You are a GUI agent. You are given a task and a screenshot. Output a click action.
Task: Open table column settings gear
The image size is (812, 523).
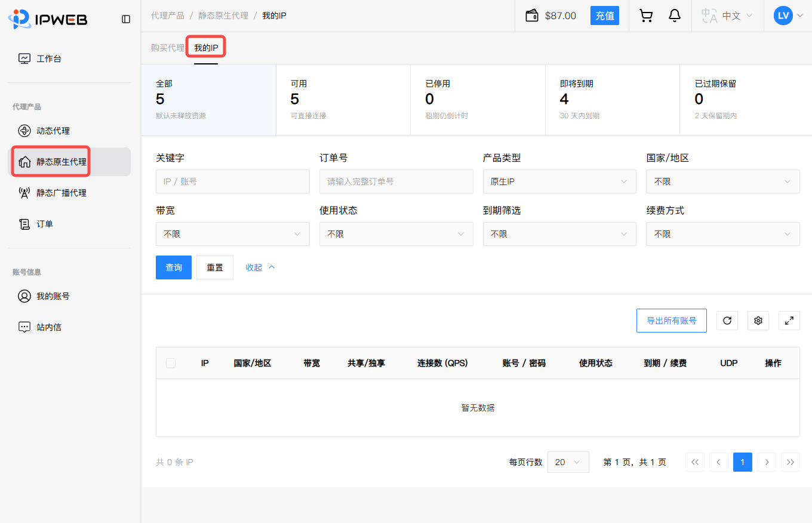click(758, 321)
